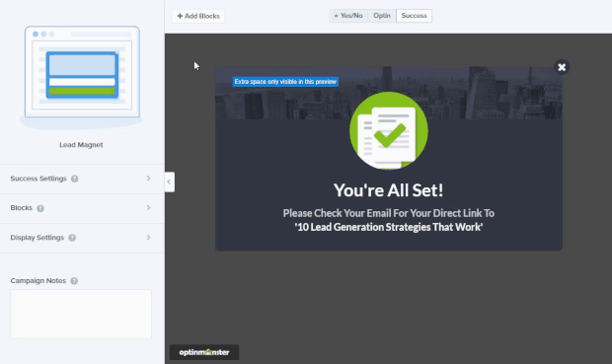Collapse the left sidebar panel arrow
The height and width of the screenshot is (364, 612).
tap(169, 182)
